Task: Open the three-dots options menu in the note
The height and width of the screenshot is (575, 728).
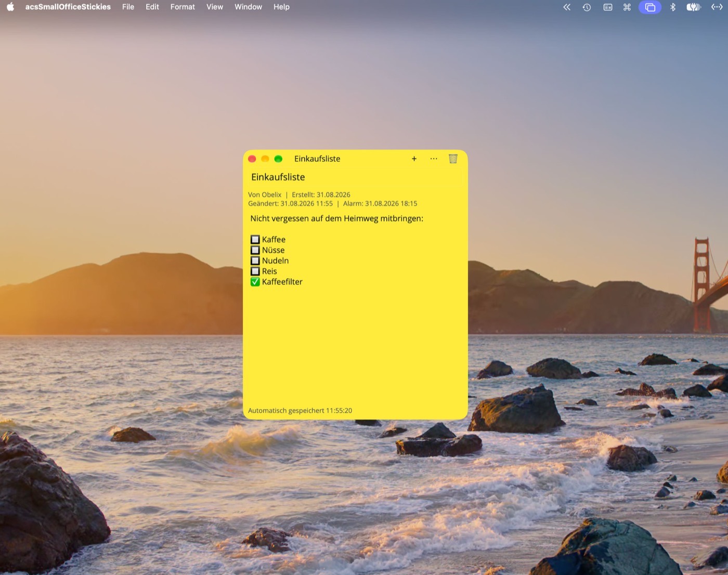Action: [x=434, y=159]
